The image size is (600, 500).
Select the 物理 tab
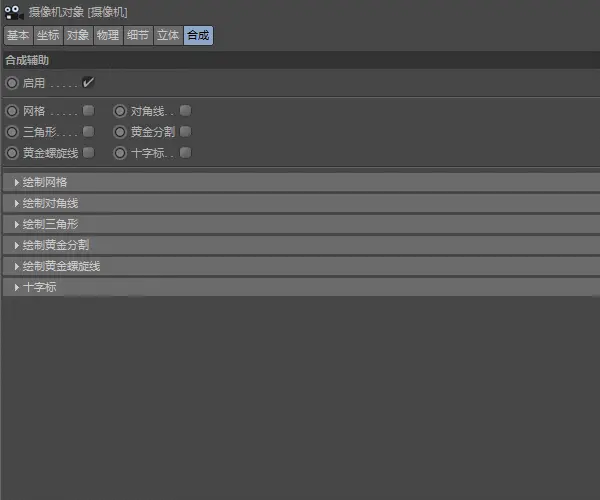pos(108,35)
